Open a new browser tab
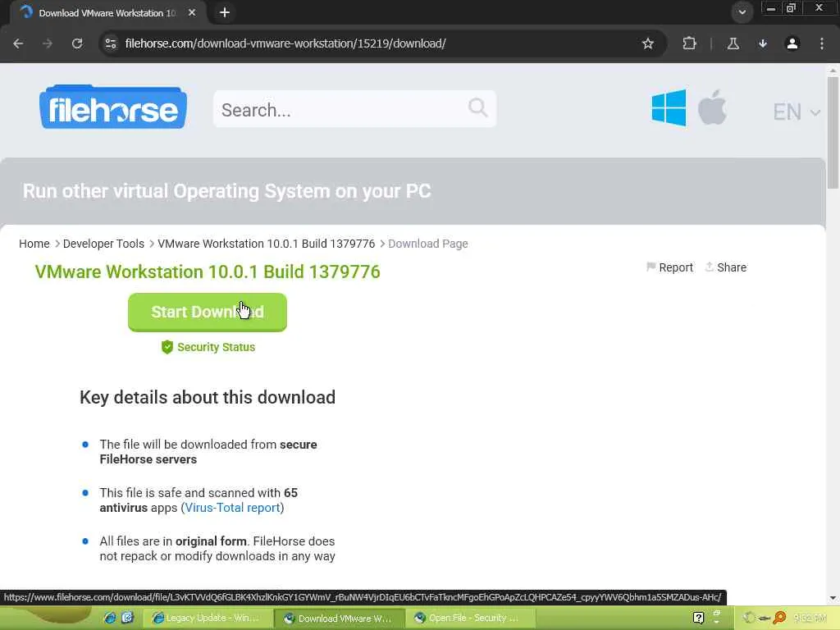The height and width of the screenshot is (630, 840). tap(225, 12)
